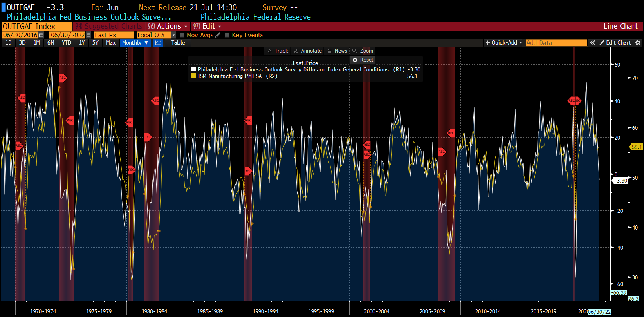Image resolution: width=644 pixels, height=317 pixels.
Task: Collapse panel with double chevron icon
Action: (592, 42)
